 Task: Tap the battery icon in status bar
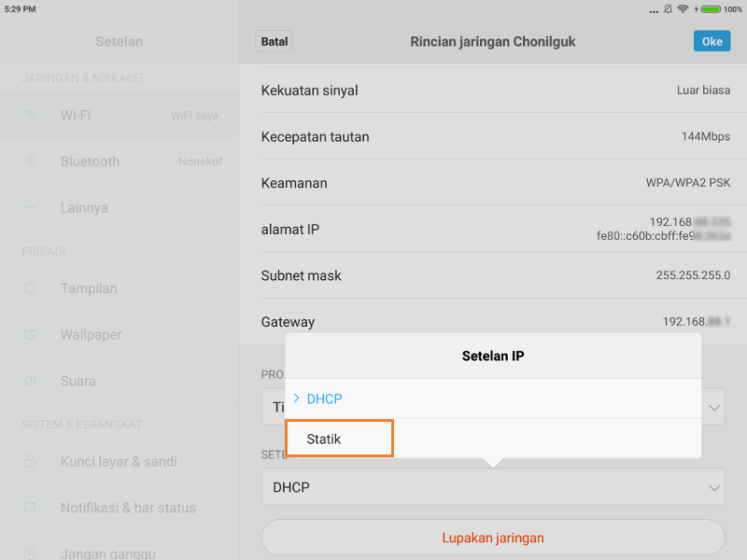pos(712,10)
